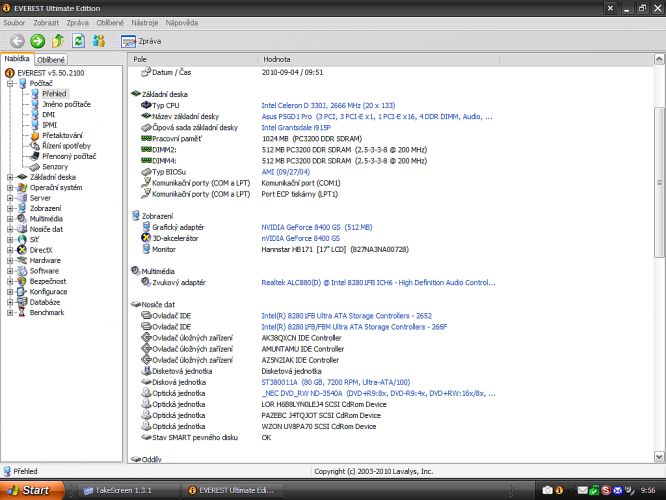The width and height of the screenshot is (666, 500).
Task: Click the Refresh toolbar icon
Action: [x=78, y=41]
